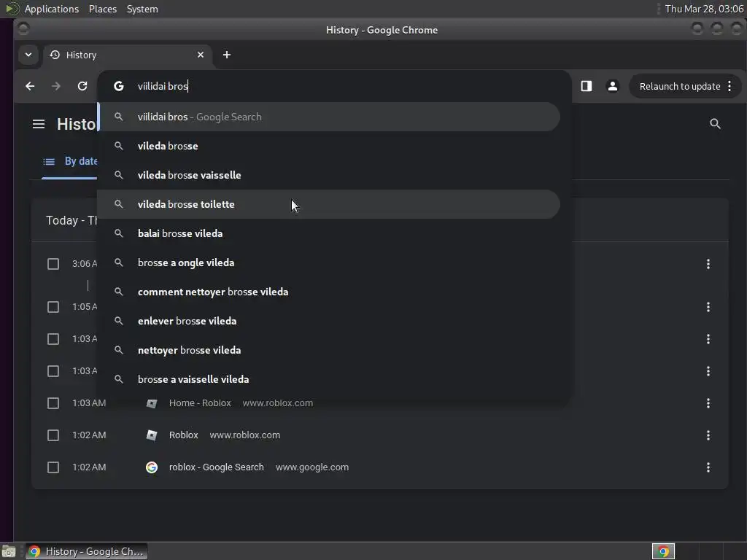747x560 pixels.
Task: Select 'brosse a vaisselle vileda' suggestion
Action: pyautogui.click(x=329, y=379)
